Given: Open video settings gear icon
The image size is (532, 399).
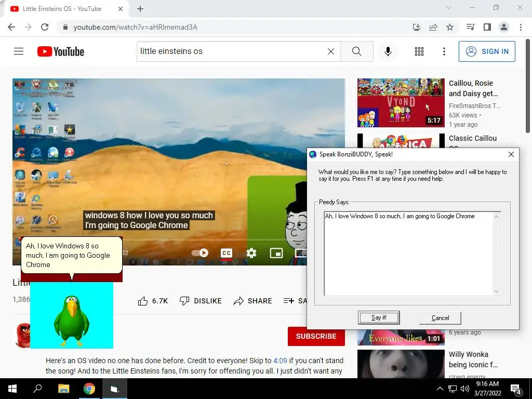Looking at the screenshot, I should pos(251,253).
